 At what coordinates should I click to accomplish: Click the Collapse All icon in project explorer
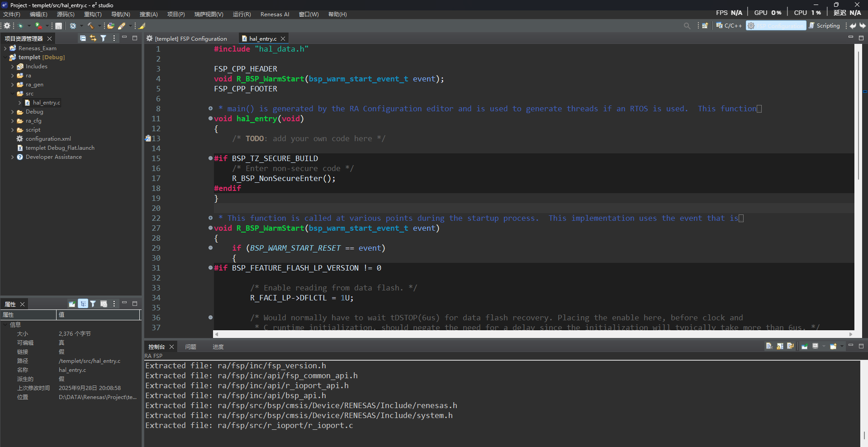point(83,38)
